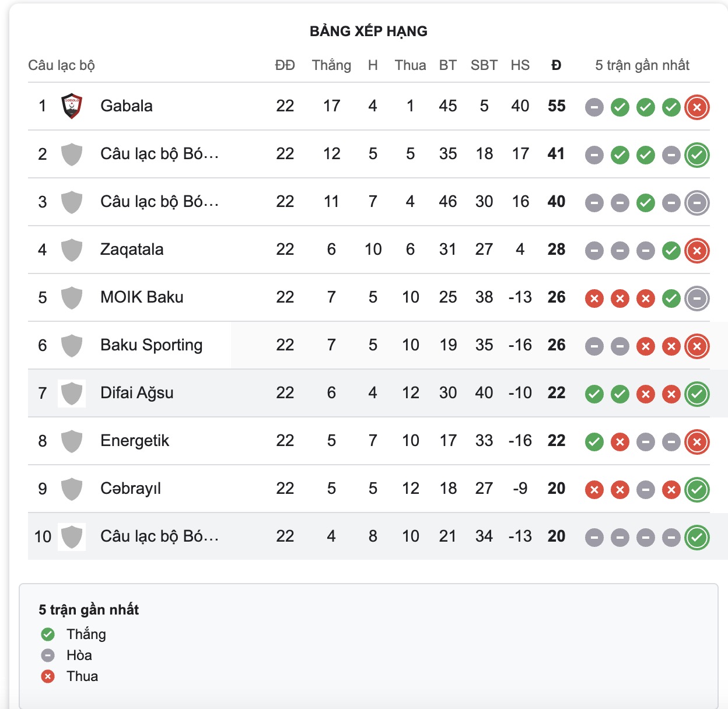Select the MOIK Baku team name

click(x=142, y=297)
